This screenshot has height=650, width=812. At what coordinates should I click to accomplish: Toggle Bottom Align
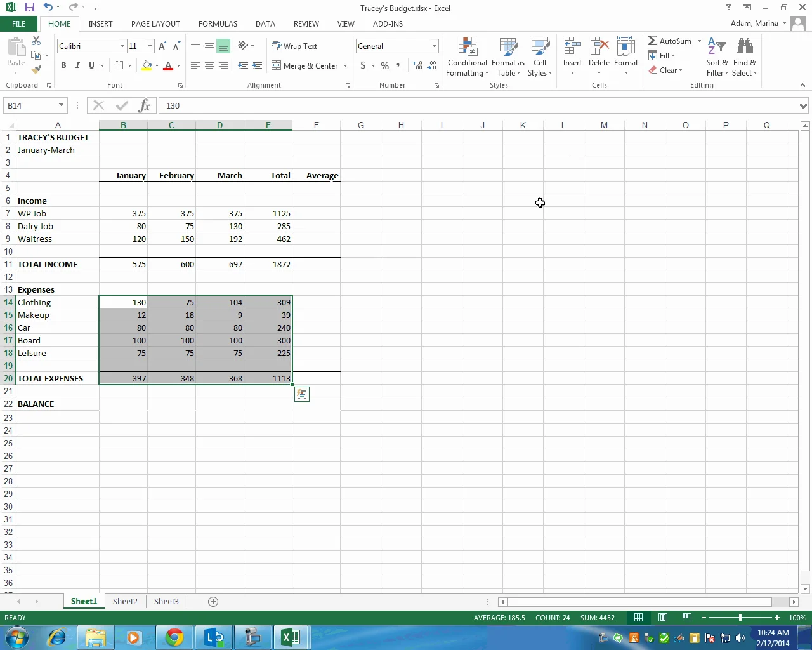(x=223, y=46)
